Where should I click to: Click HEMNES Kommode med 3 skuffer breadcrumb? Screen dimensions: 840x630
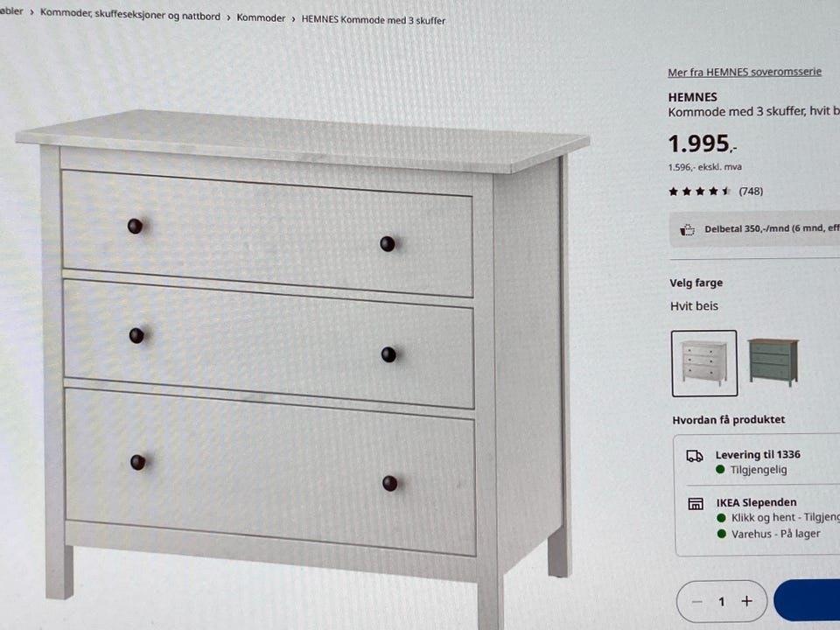pyautogui.click(x=374, y=20)
